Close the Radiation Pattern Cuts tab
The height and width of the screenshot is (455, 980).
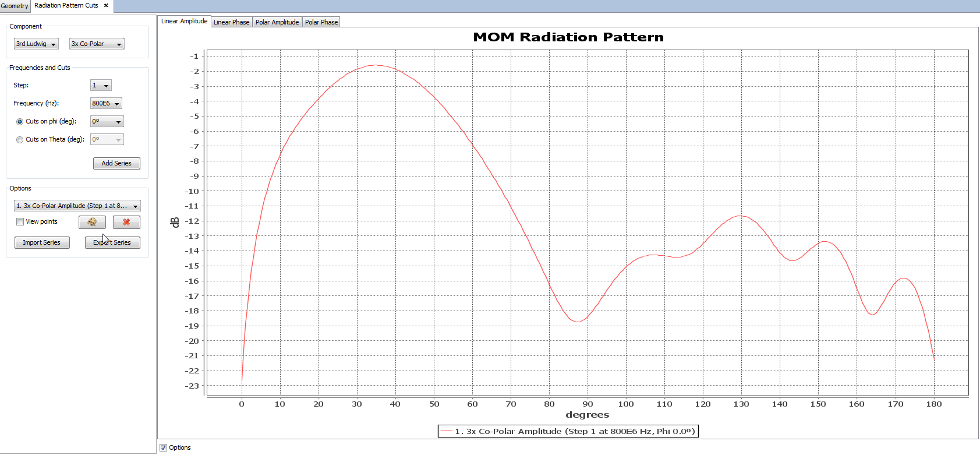tap(106, 5)
